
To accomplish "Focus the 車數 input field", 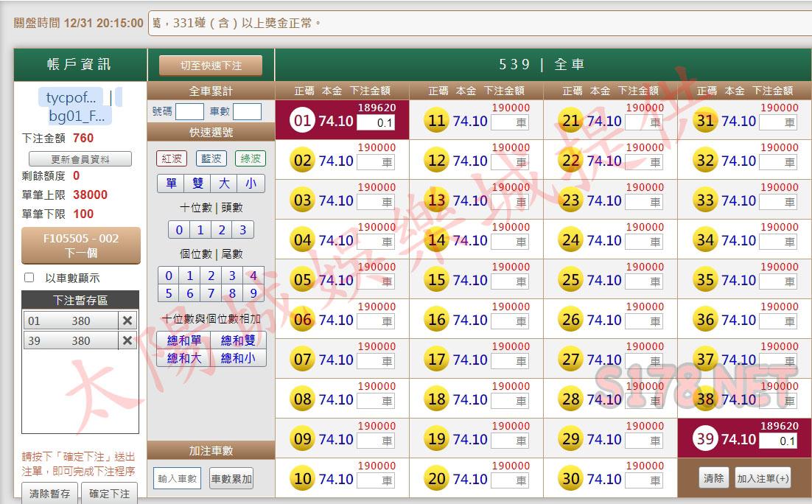I will coord(247,111).
